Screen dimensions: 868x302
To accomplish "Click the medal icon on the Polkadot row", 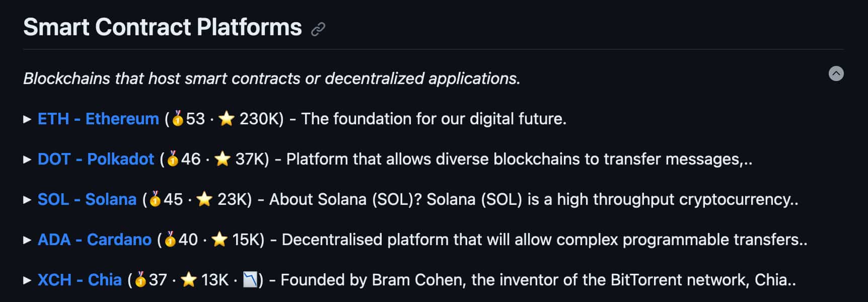I will [173, 159].
